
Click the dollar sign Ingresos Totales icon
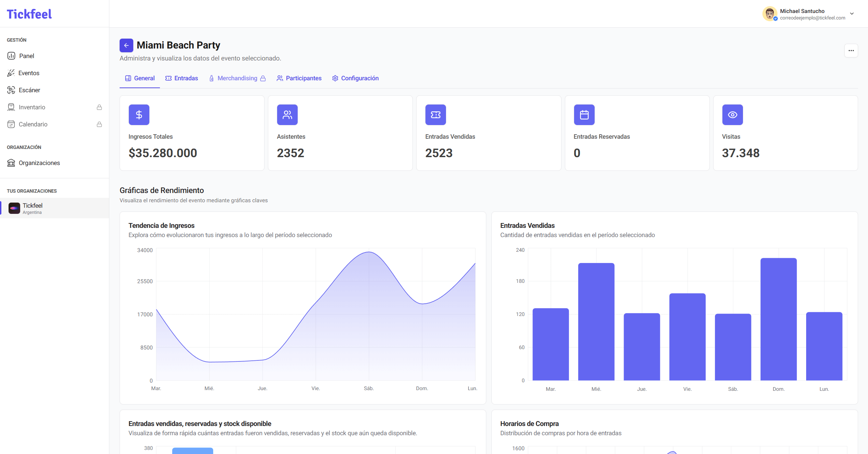tap(139, 115)
